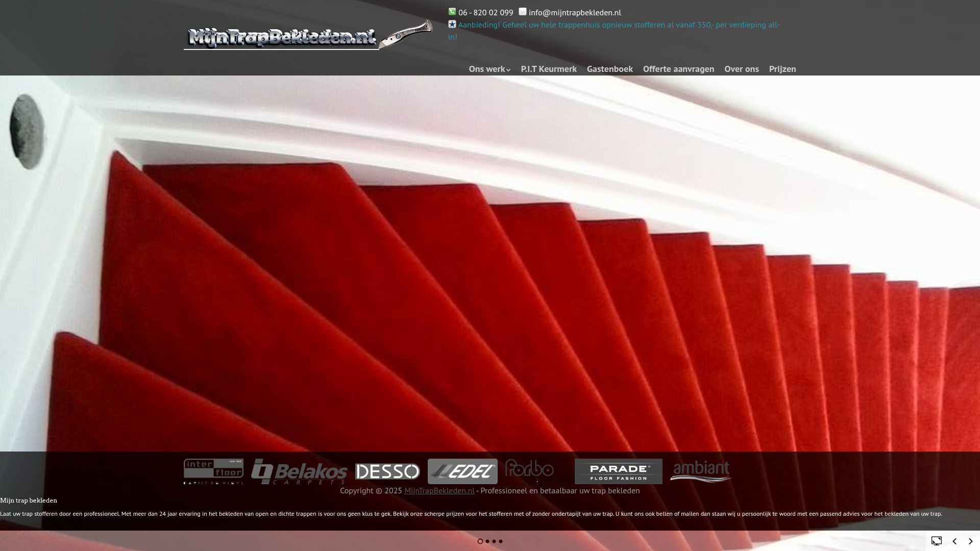
Task: Click phone number 06 - 820 02 099
Action: click(x=485, y=12)
